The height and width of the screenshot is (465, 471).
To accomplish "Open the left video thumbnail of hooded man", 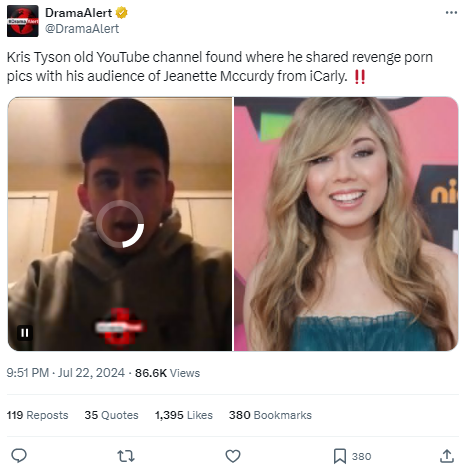I will 120,224.
